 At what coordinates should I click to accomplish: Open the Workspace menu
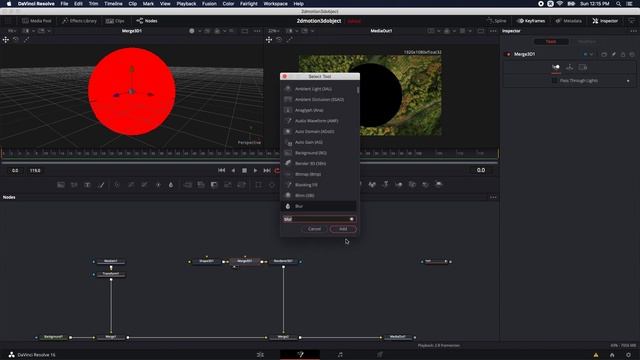pos(276,4)
